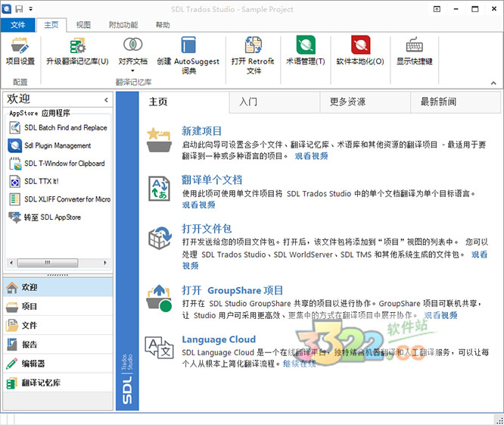Click the translate single document icon
The image size is (504, 425).
[159, 188]
